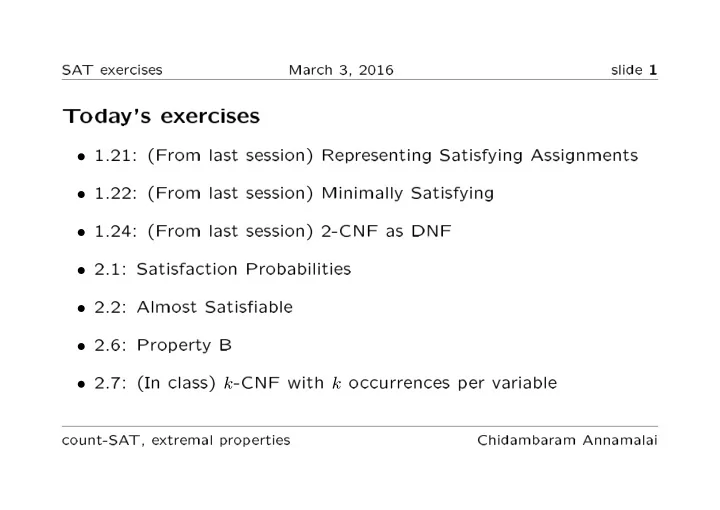Click '(From last session)' in 1.22 line
Image resolution: width=720 pixels, height=510 pixels.
click(x=230, y=193)
